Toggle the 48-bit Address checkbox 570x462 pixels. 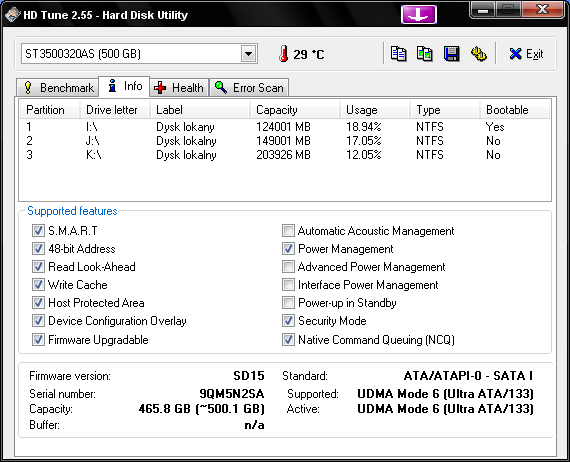pyautogui.click(x=38, y=249)
